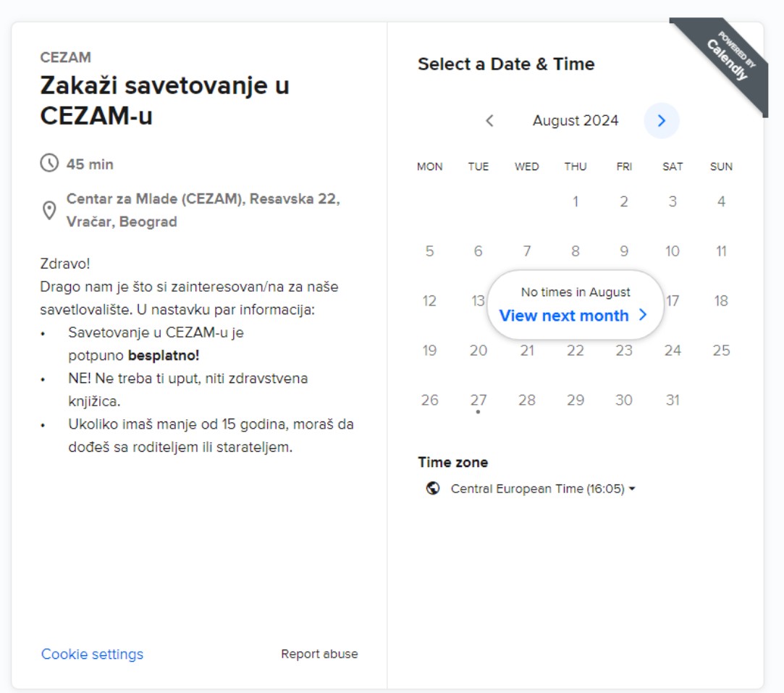Click the globe icon in the Time zone section

click(x=432, y=488)
